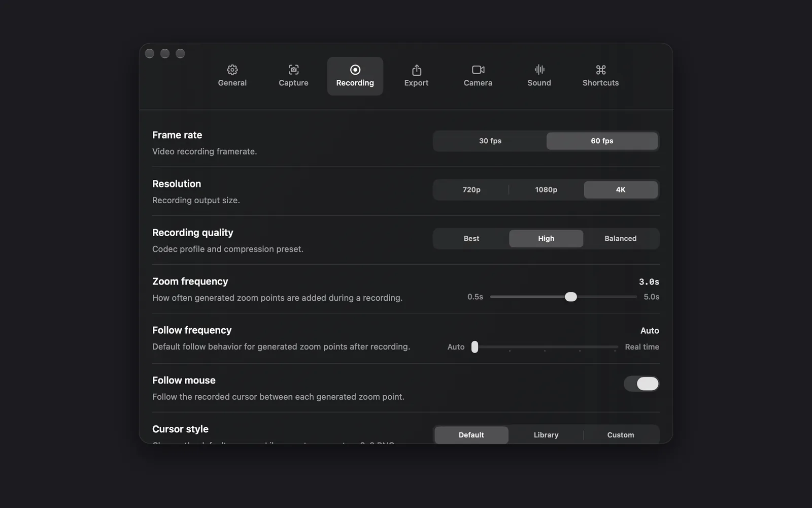Click the 3.0s zoom frequency value
Image resolution: width=812 pixels, height=508 pixels.
[x=649, y=281]
